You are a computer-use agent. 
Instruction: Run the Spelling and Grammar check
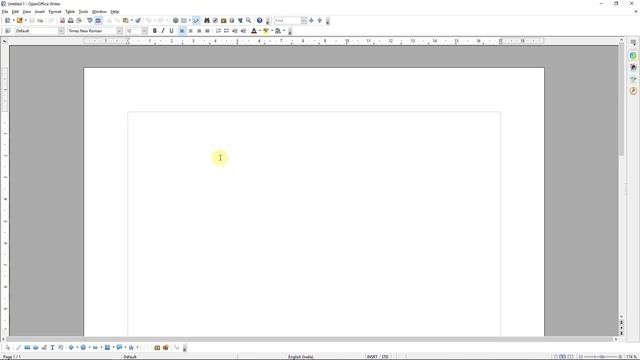pos(90,20)
